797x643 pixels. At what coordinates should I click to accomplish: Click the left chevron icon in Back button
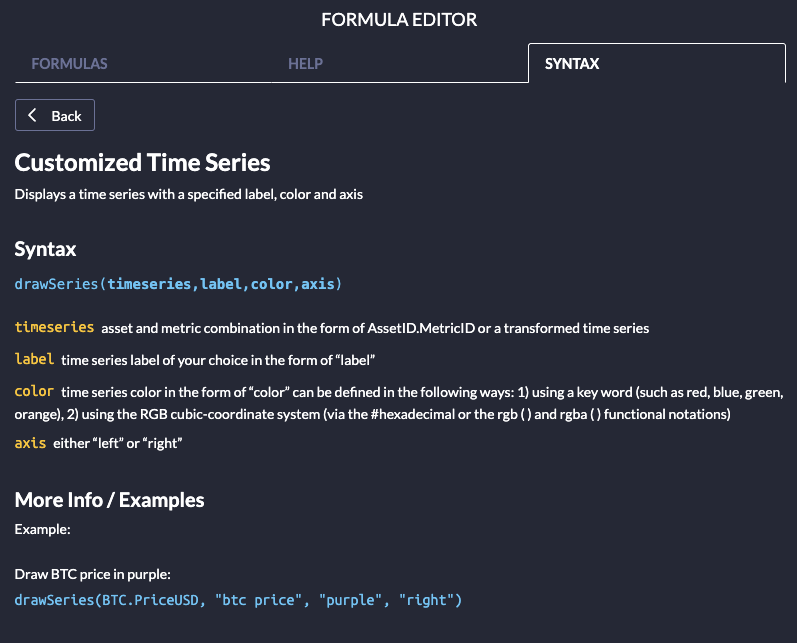click(33, 116)
